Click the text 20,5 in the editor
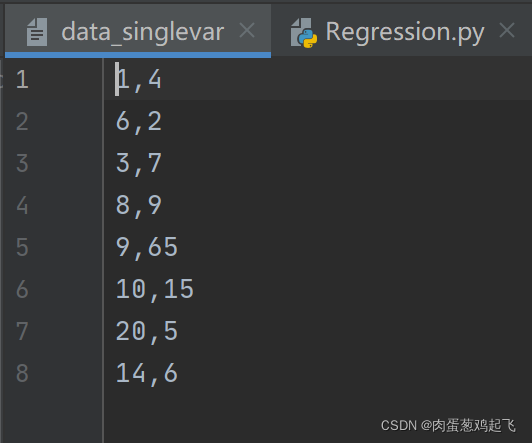Viewport: 532px width, 443px height. pos(147,331)
